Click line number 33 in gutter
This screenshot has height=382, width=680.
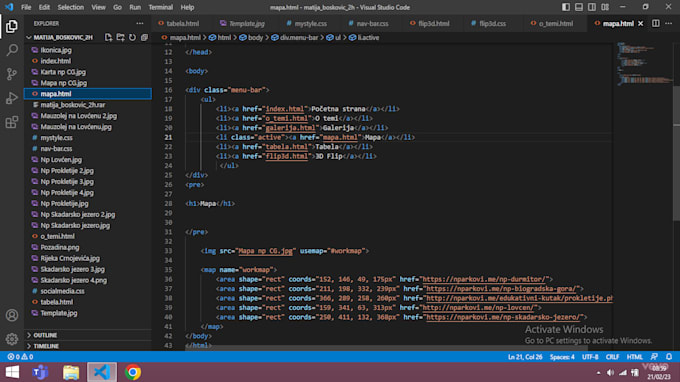click(168, 251)
